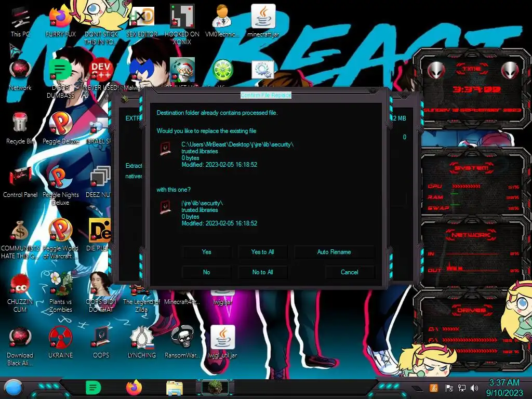
Task: Open the LimeWire green lime icon
Action: [222, 70]
